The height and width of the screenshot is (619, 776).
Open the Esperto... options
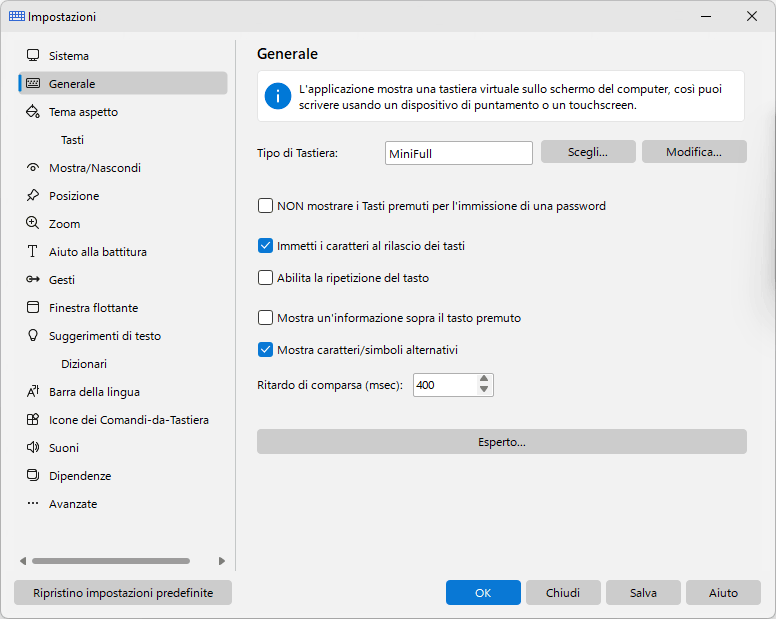502,442
